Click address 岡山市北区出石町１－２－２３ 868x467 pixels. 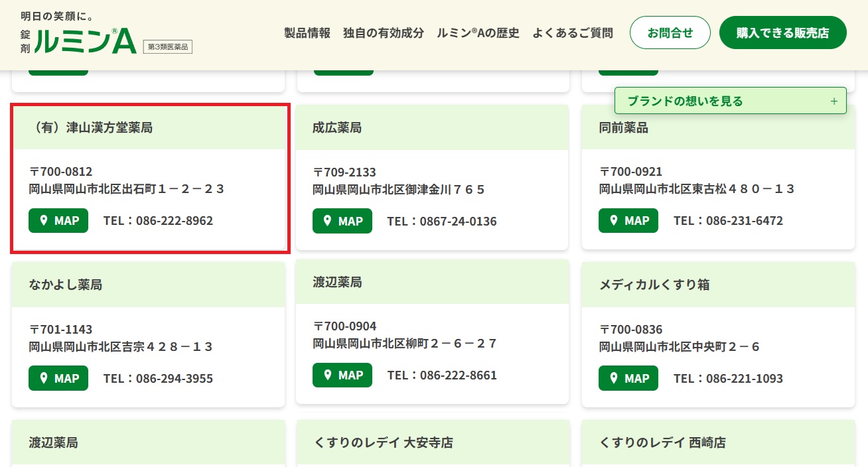(x=127, y=189)
